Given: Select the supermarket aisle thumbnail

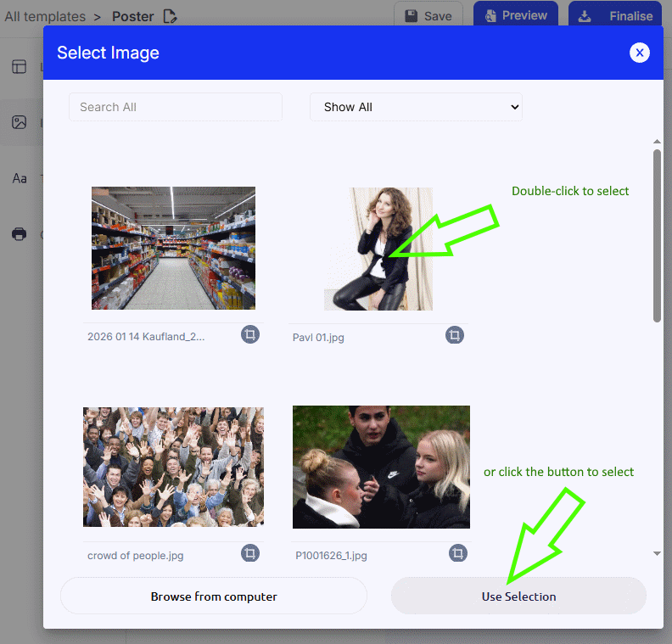Looking at the screenshot, I should (x=173, y=248).
